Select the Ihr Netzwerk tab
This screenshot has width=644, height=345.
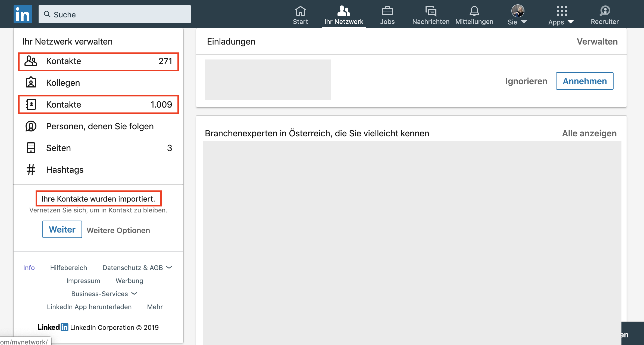pos(344,15)
